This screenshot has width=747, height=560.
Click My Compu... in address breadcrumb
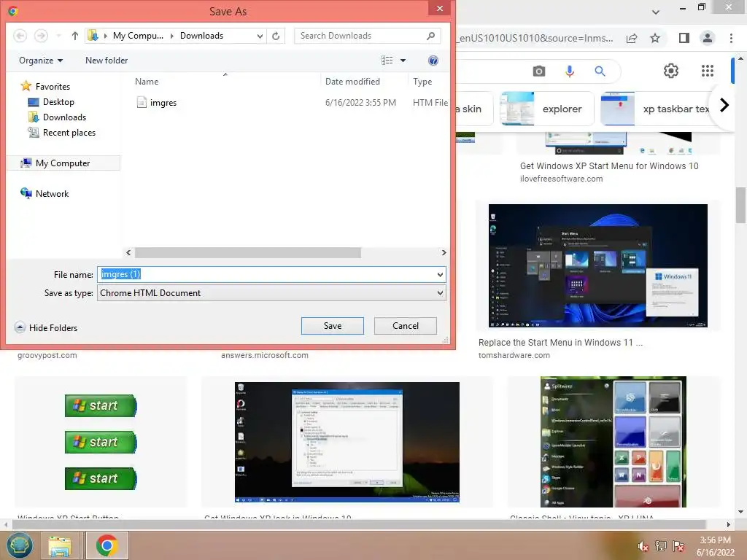pyautogui.click(x=138, y=36)
